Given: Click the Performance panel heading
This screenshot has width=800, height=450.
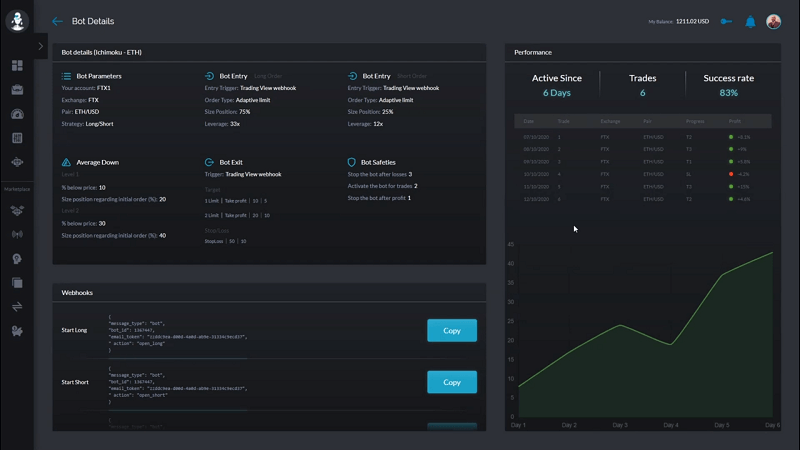Looking at the screenshot, I should click(533, 52).
